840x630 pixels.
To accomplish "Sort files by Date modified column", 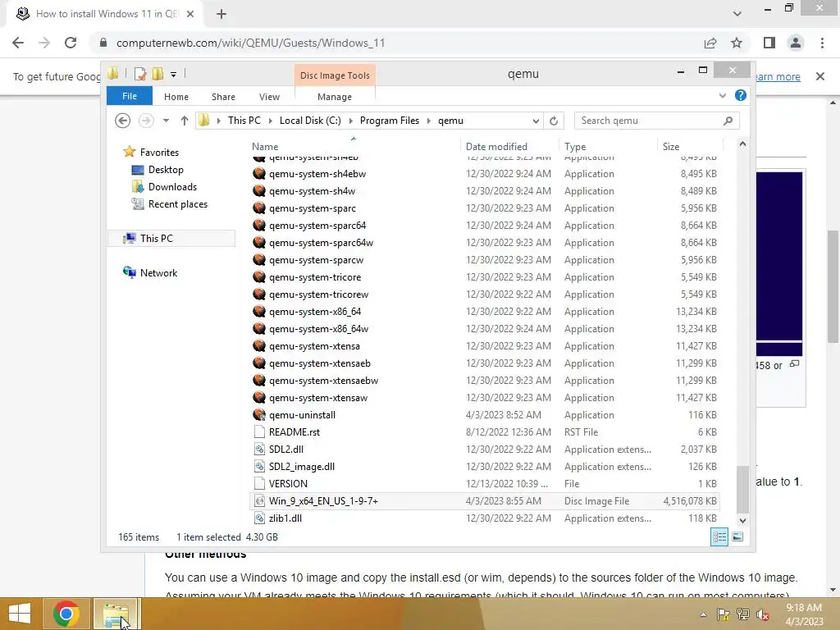I will click(509, 146).
